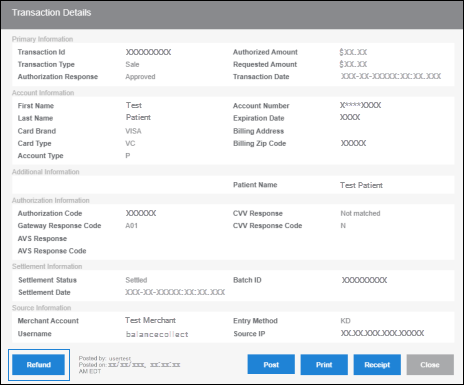Print the transaction details
The image size is (464, 385).
click(x=324, y=365)
